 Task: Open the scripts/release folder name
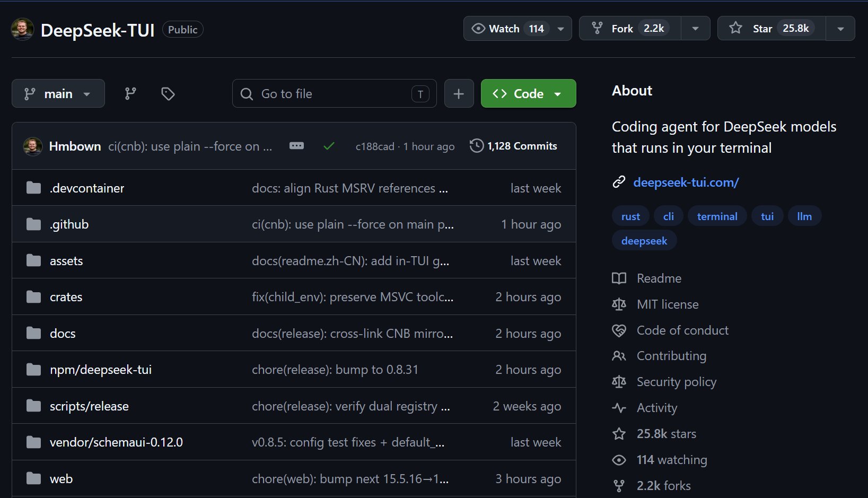pyautogui.click(x=89, y=406)
